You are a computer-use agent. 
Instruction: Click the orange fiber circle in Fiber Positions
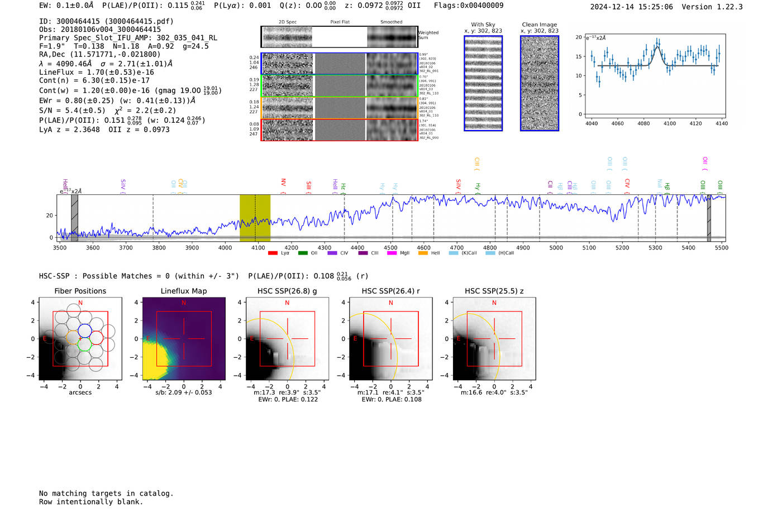73,338
